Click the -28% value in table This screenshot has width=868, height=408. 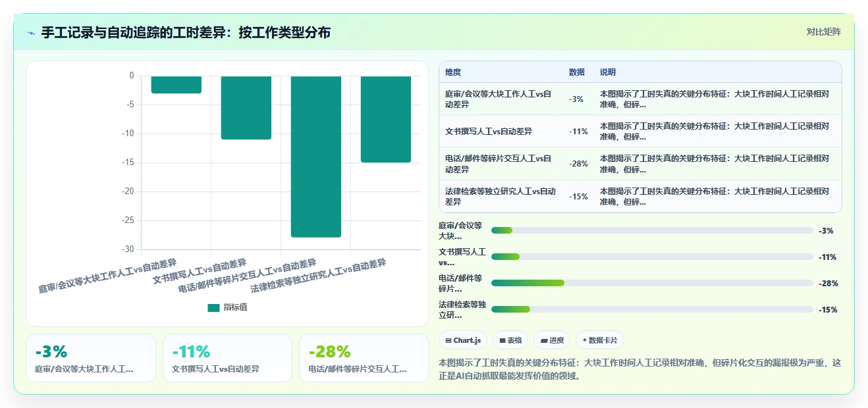(x=578, y=163)
